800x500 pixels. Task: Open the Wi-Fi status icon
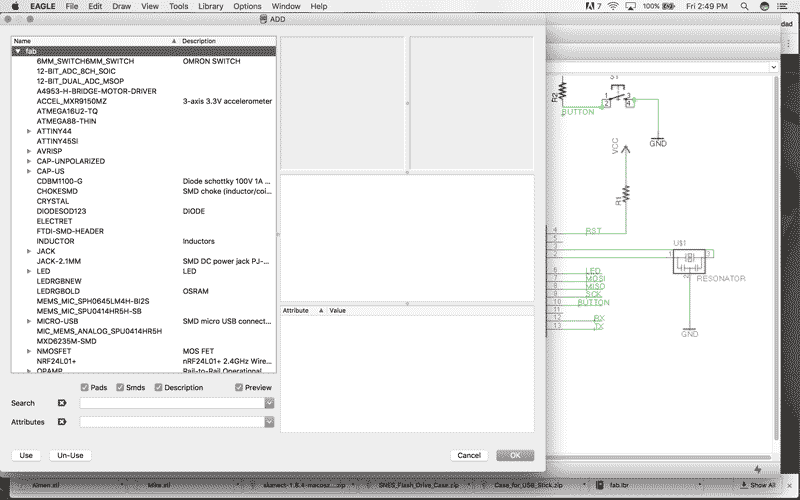[x=613, y=6]
